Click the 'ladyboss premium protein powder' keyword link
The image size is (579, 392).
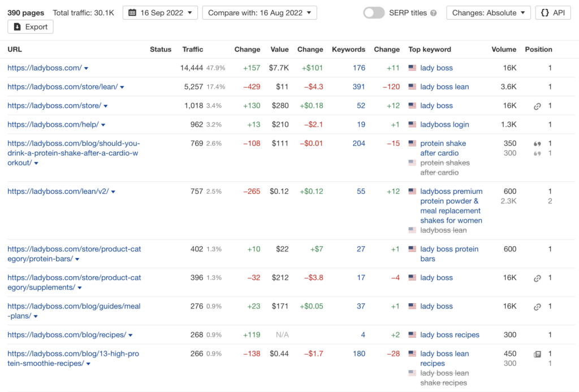point(451,206)
